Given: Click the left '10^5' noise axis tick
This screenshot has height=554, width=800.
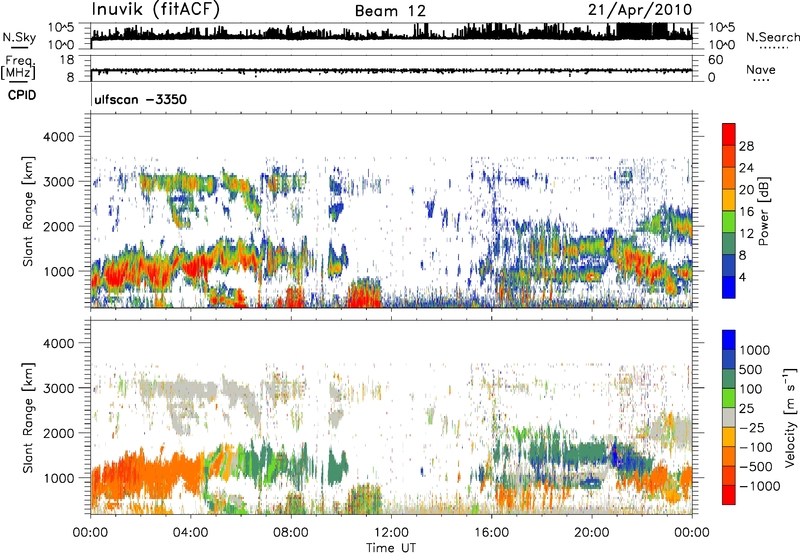Looking at the screenshot, I should coord(61,27).
